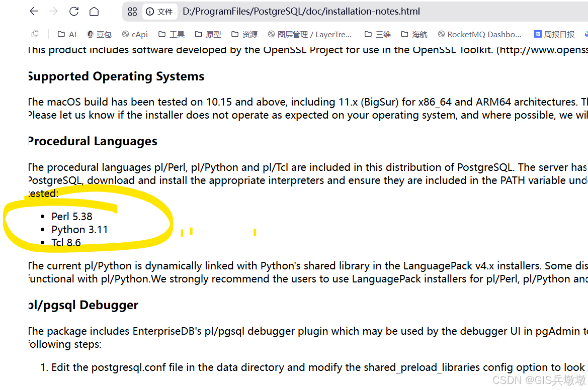This screenshot has width=588, height=390.
Task: Click the OpenSSL Project notice line
Action: point(308,50)
